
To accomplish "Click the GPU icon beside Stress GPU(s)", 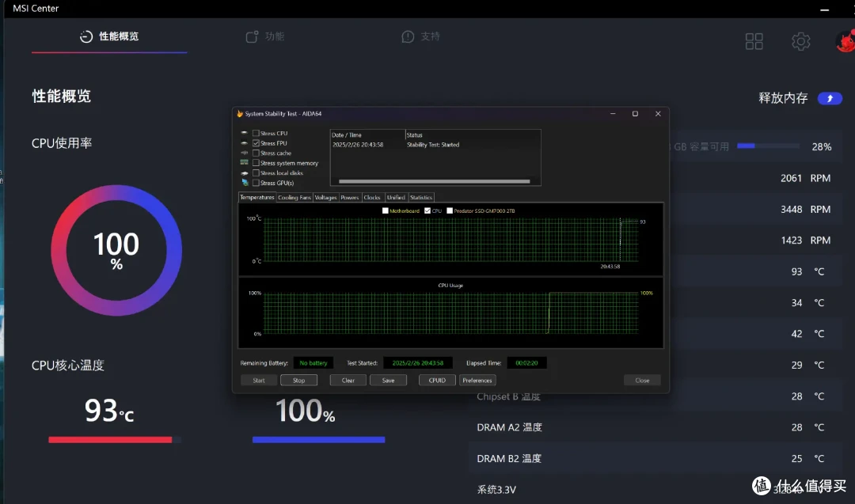I will [x=245, y=183].
